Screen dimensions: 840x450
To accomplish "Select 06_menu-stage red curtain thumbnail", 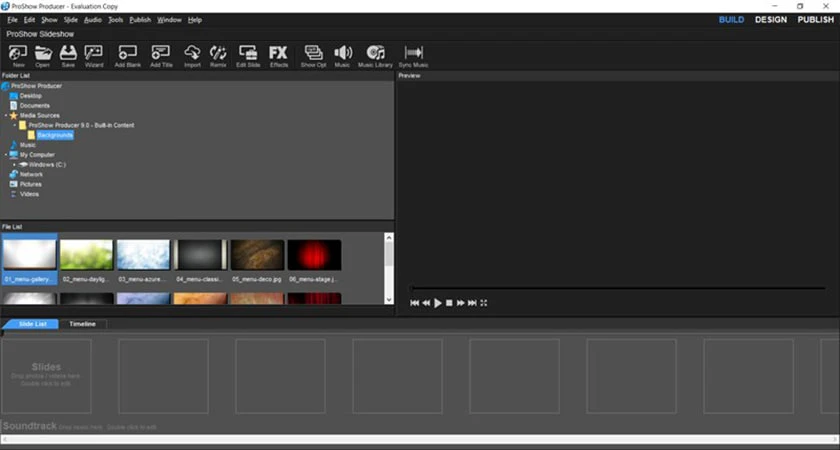I will tap(314, 255).
